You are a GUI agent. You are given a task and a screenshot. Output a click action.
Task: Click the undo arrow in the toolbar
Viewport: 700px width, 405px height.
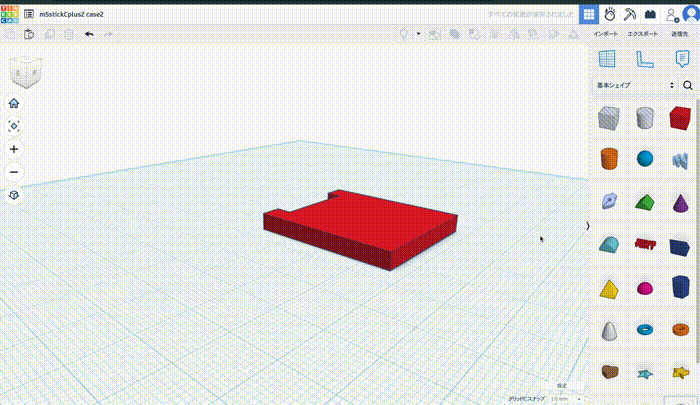(x=89, y=34)
